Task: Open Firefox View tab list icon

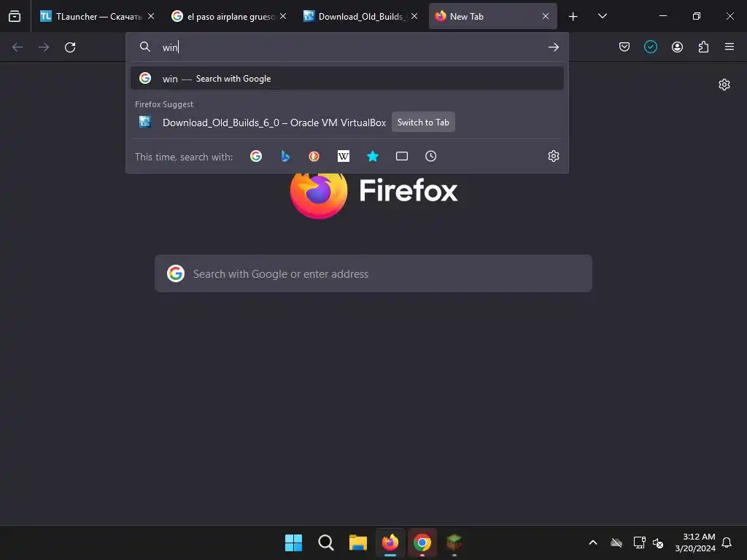Action: tap(15, 16)
